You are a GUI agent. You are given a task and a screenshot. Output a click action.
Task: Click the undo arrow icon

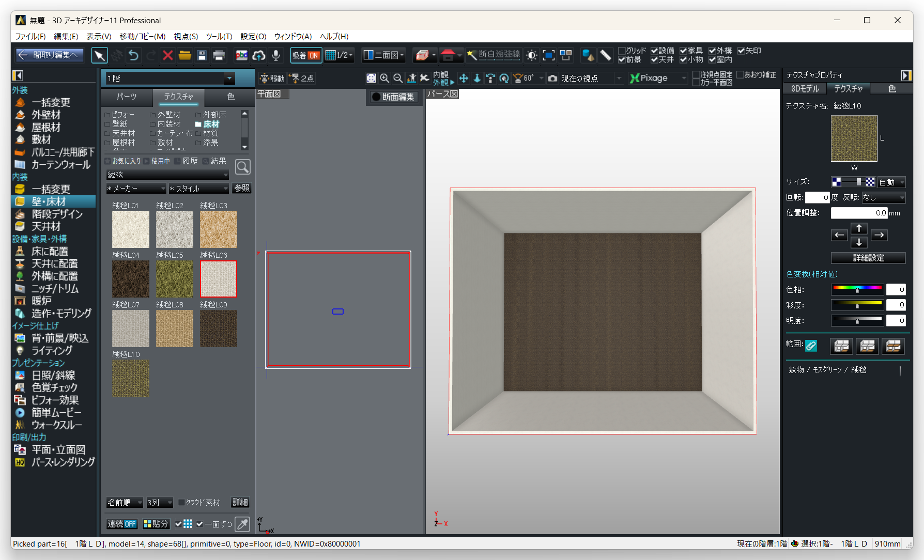pyautogui.click(x=134, y=55)
